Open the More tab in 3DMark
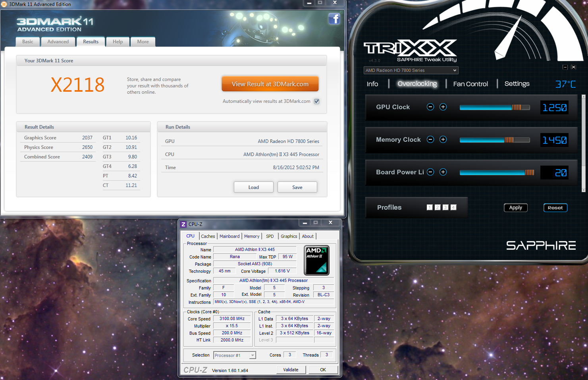This screenshot has height=380, width=588. 143,42
